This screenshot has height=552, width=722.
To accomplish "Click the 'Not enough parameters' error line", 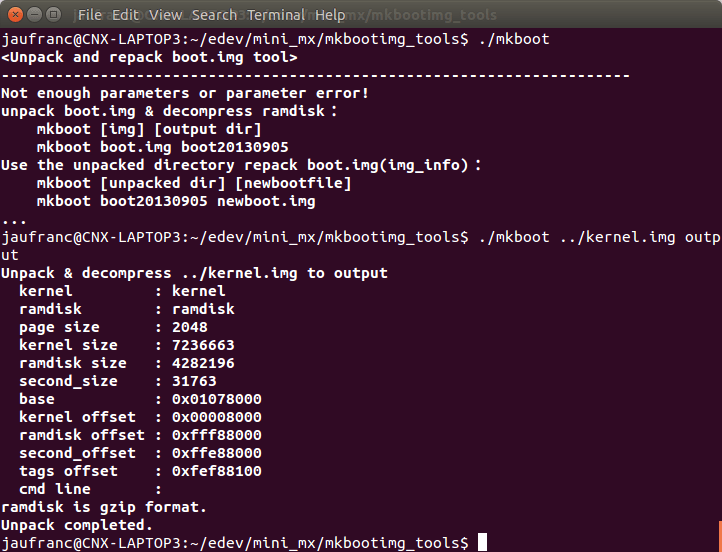I will tap(185, 93).
